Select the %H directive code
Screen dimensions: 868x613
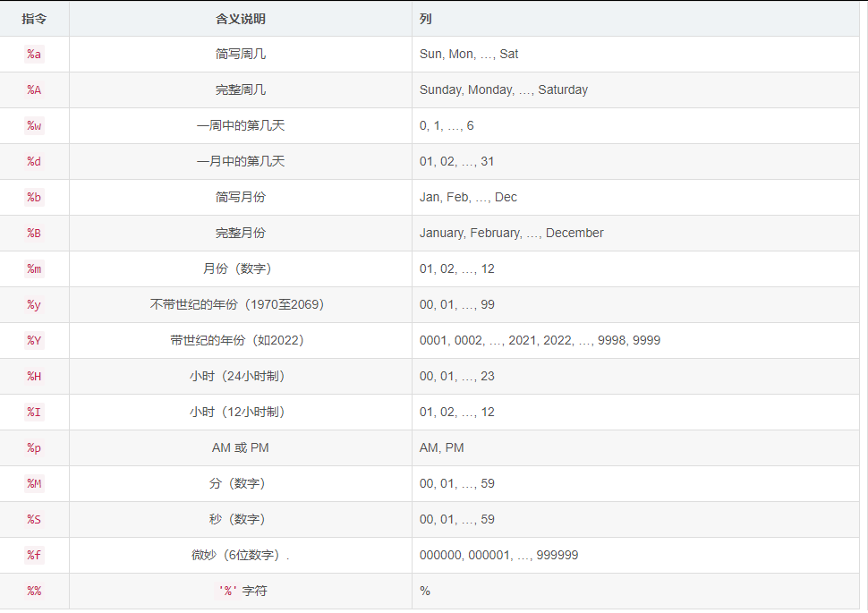coord(34,376)
